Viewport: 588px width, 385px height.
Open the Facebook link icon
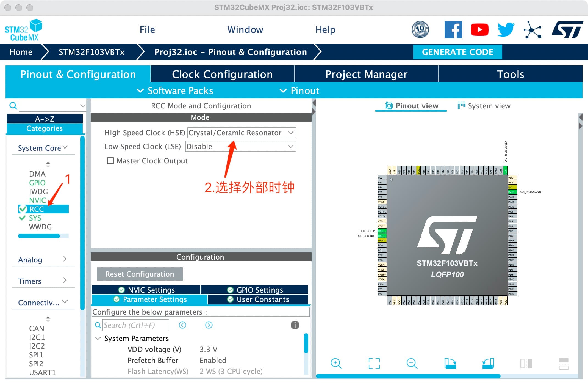pos(453,30)
